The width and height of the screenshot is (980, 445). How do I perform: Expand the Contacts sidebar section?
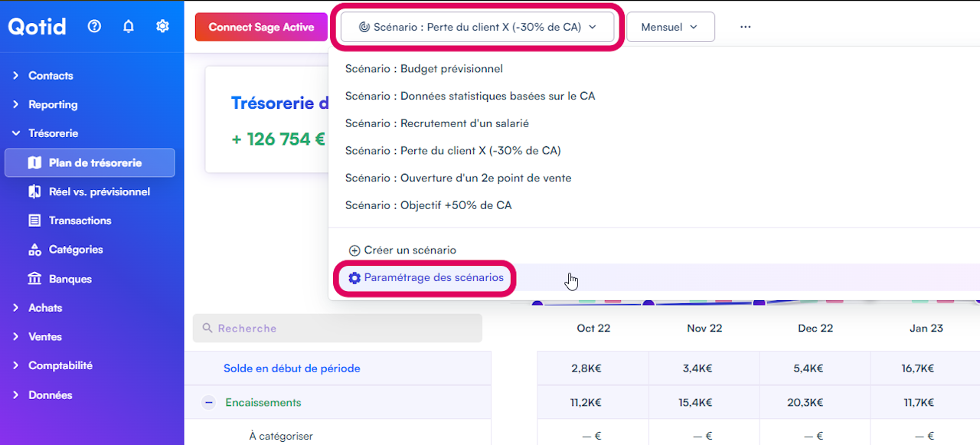pyautogui.click(x=16, y=76)
